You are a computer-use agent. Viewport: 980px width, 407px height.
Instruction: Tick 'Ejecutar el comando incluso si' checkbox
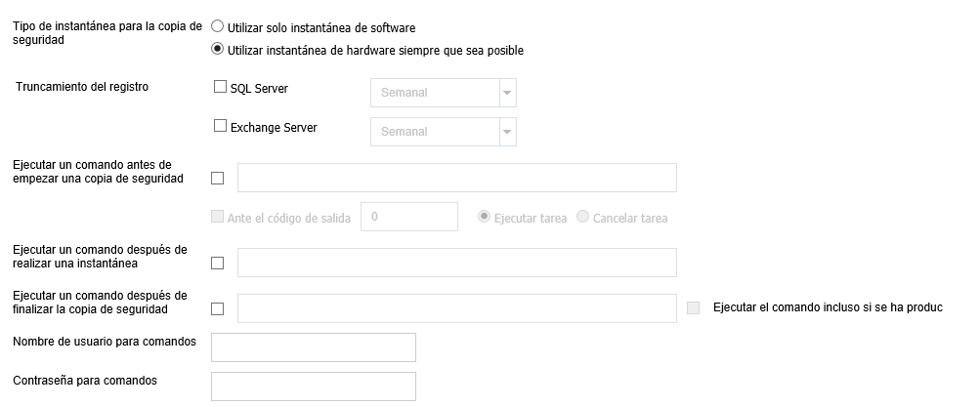point(693,307)
